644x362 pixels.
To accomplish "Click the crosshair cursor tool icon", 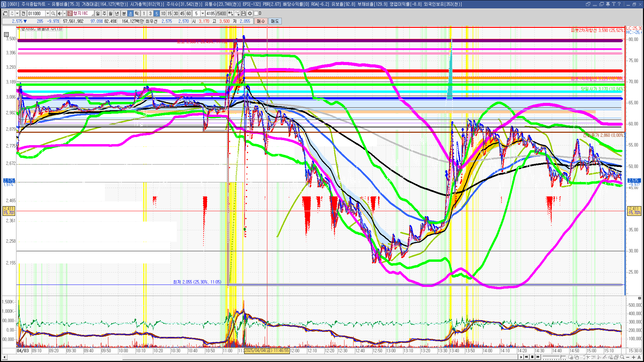I will tap(588, 357).
